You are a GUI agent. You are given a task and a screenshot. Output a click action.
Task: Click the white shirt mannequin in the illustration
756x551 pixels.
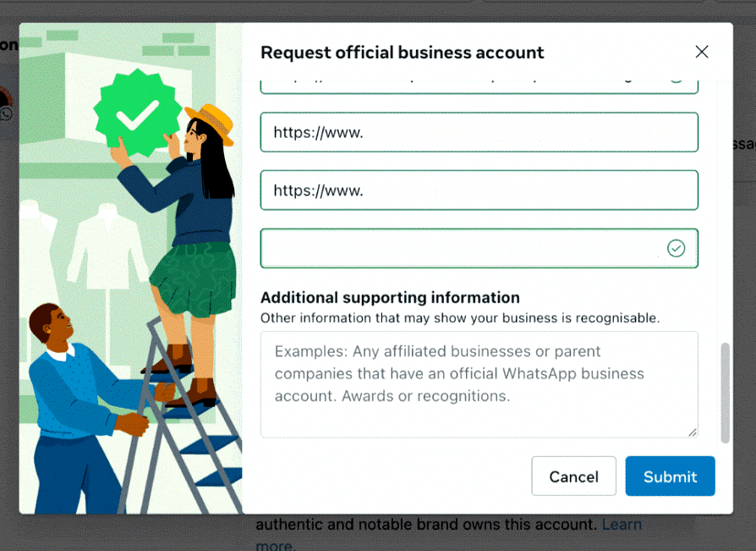click(x=107, y=246)
